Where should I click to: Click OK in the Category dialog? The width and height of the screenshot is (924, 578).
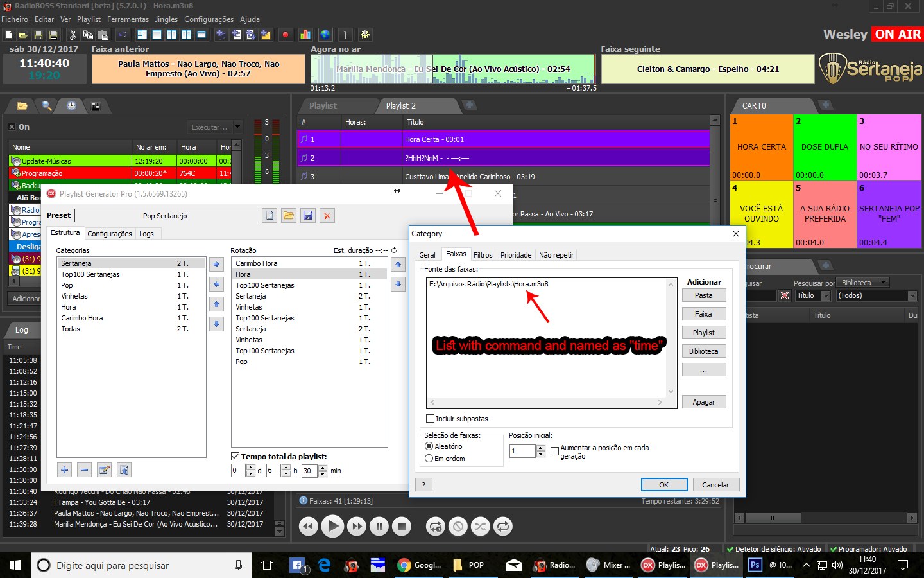click(x=664, y=485)
